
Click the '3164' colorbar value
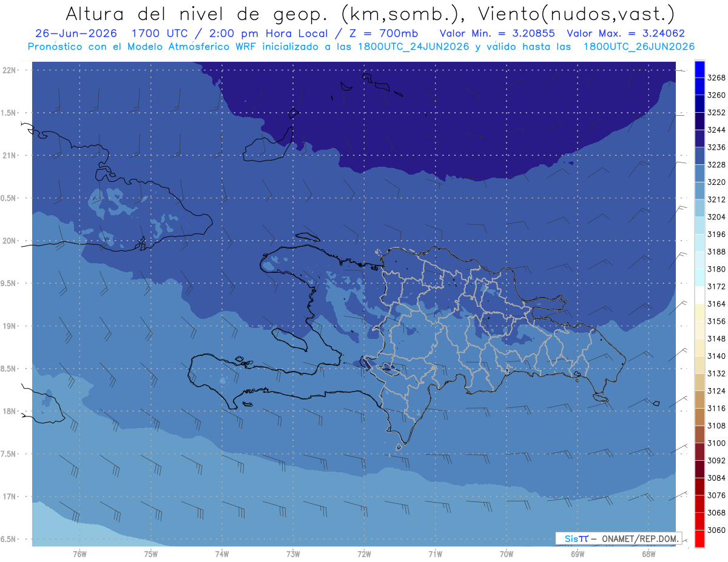tap(716, 304)
